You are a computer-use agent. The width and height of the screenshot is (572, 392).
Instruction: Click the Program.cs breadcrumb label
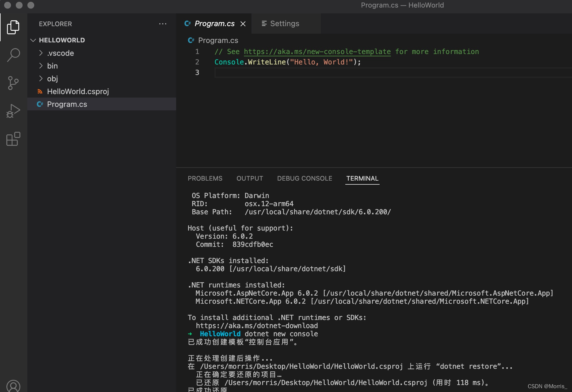(x=218, y=40)
